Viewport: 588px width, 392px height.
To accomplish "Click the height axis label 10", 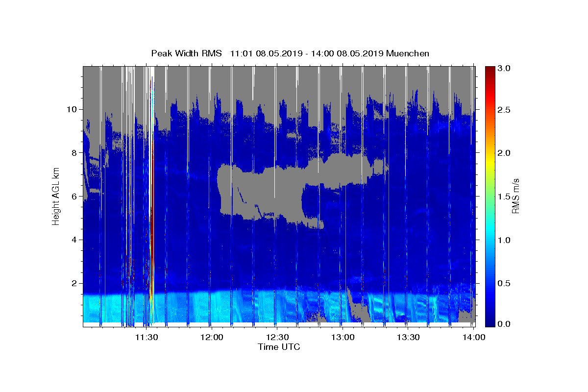I will coord(72,109).
